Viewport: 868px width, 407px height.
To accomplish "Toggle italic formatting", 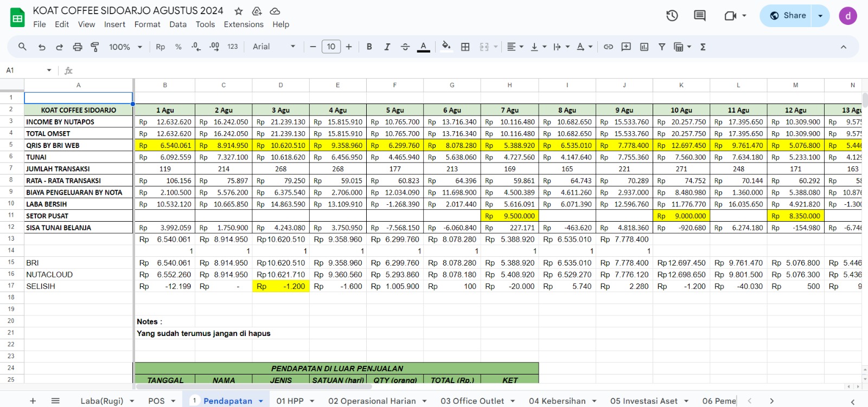I will (387, 47).
